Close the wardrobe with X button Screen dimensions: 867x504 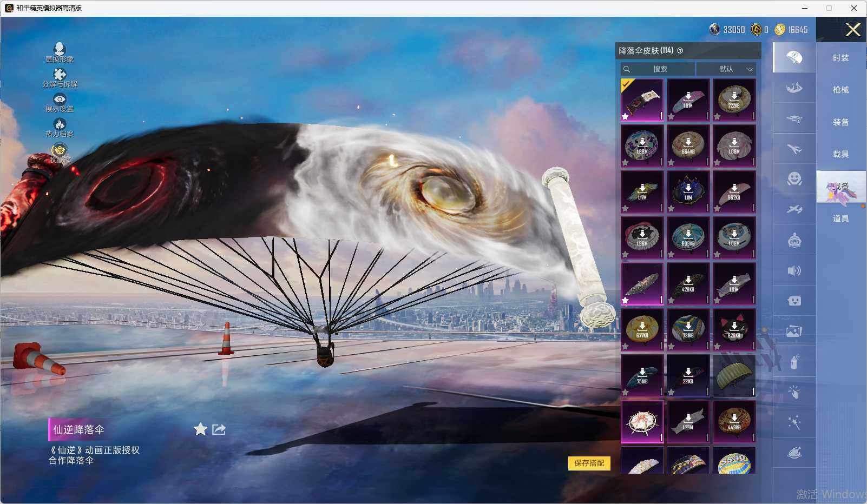pyautogui.click(x=853, y=30)
